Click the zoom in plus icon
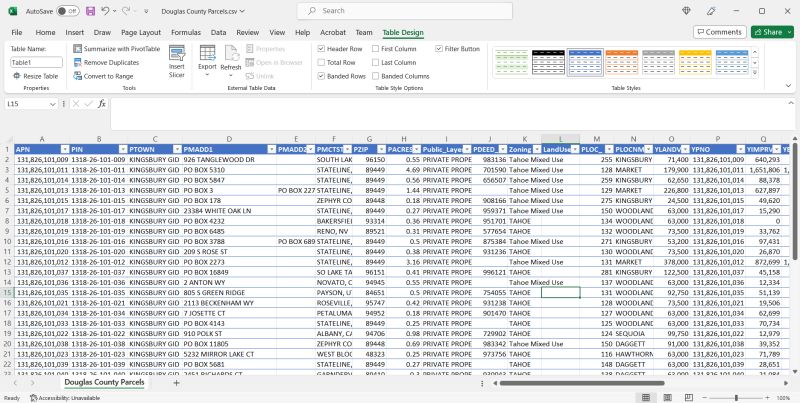This screenshot has height=403, width=800. 767,397
